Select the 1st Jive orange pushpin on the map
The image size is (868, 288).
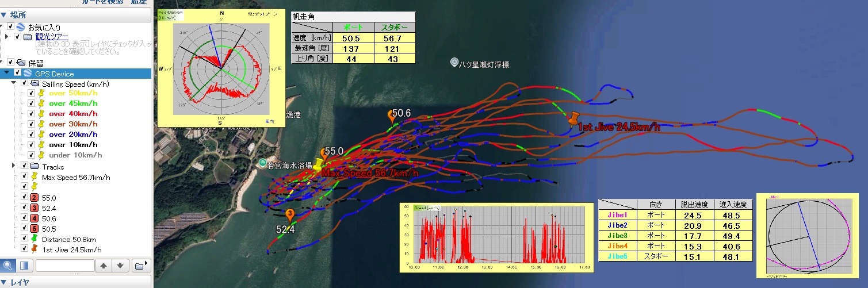pyautogui.click(x=573, y=119)
